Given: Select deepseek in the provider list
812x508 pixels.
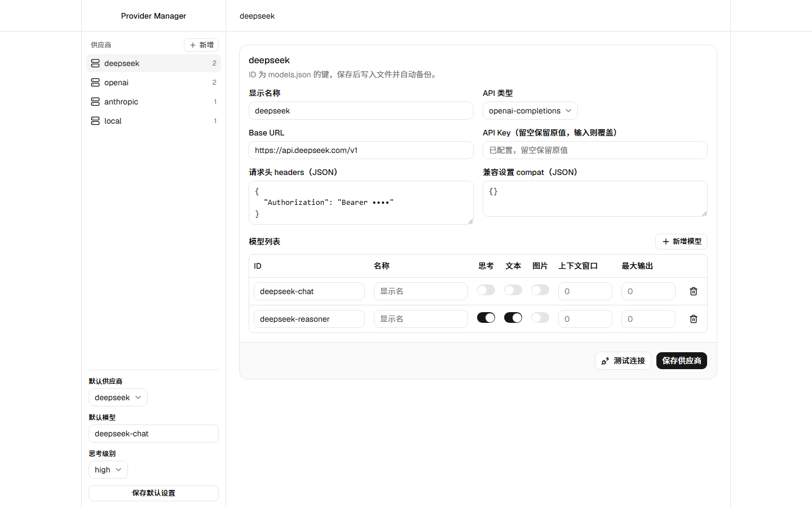Looking at the screenshot, I should point(153,63).
